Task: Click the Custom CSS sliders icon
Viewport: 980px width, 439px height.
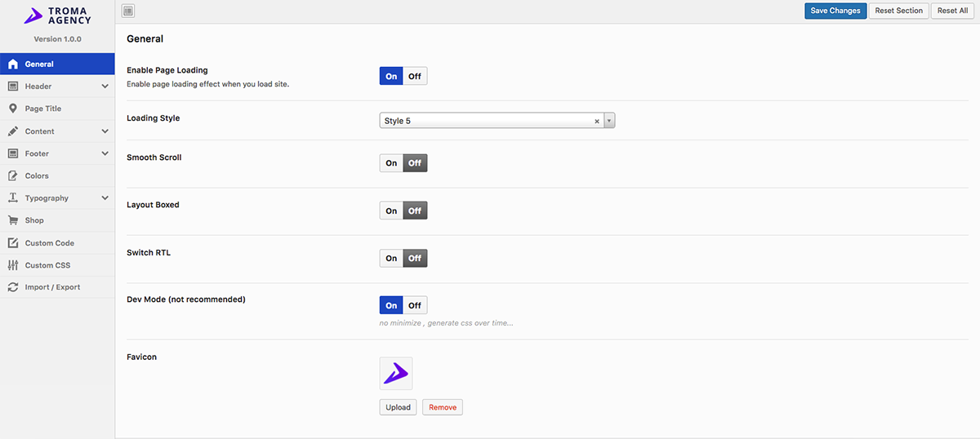Action: (x=12, y=265)
